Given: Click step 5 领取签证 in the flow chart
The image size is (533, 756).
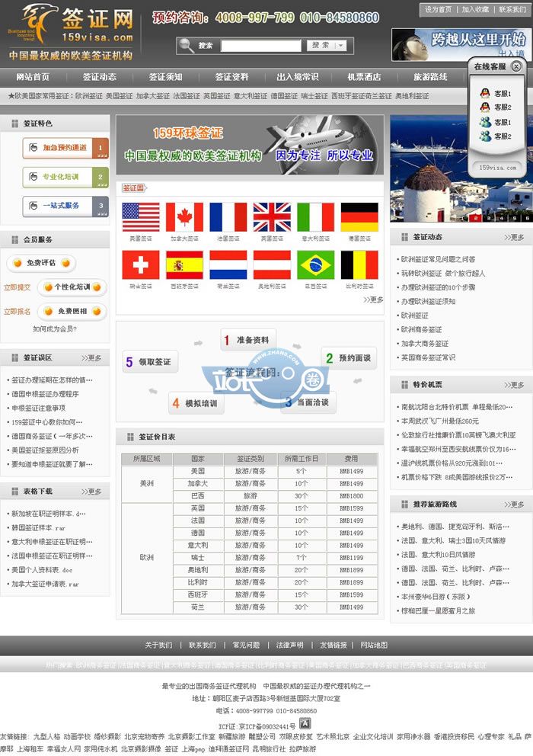Looking at the screenshot, I should [150, 361].
